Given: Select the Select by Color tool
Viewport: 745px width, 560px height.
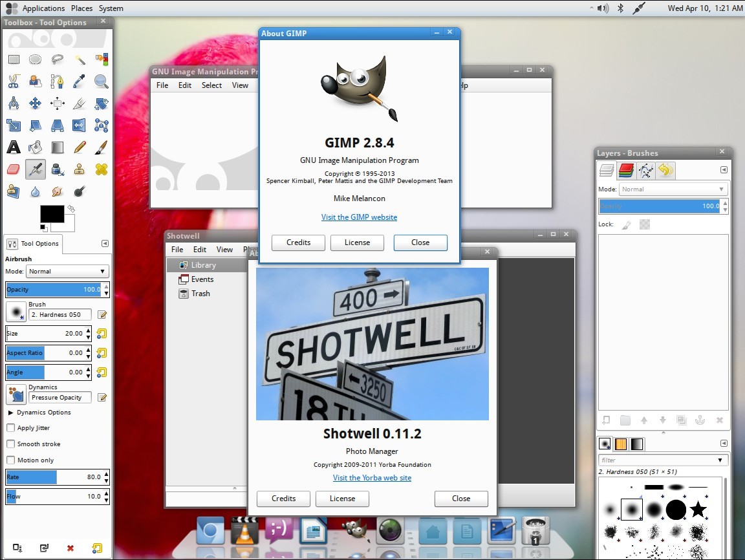Looking at the screenshot, I should coord(101,59).
